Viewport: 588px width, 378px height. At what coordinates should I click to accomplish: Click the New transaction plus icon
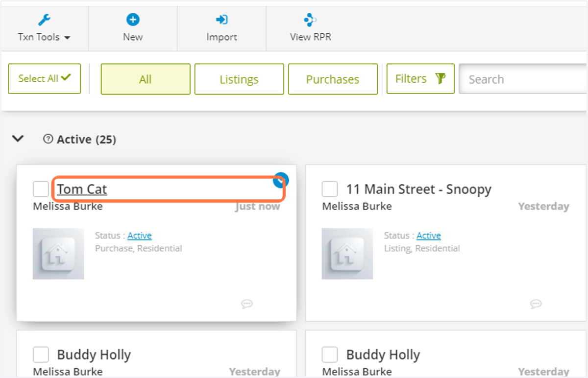[133, 20]
